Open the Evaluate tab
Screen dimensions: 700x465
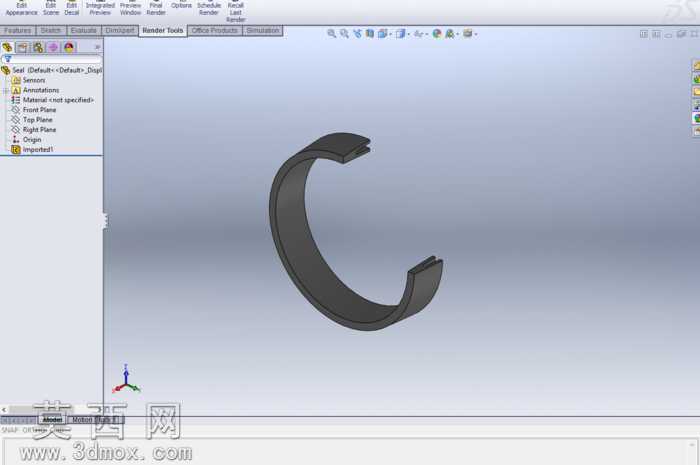[x=83, y=30]
